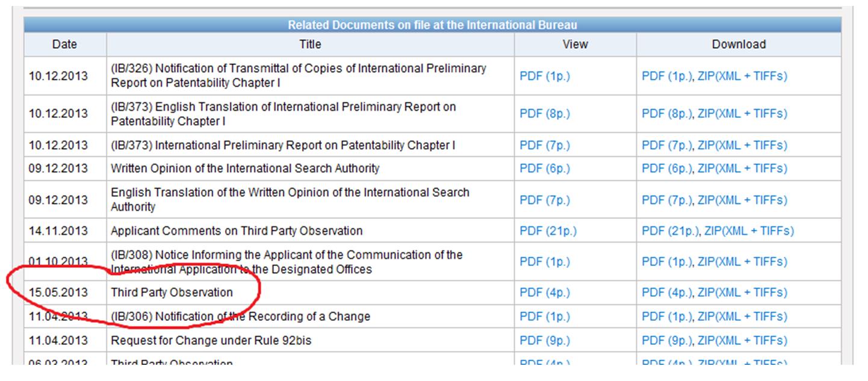Download ZIP for IB/326 Notification of Transmittal

tap(742, 76)
